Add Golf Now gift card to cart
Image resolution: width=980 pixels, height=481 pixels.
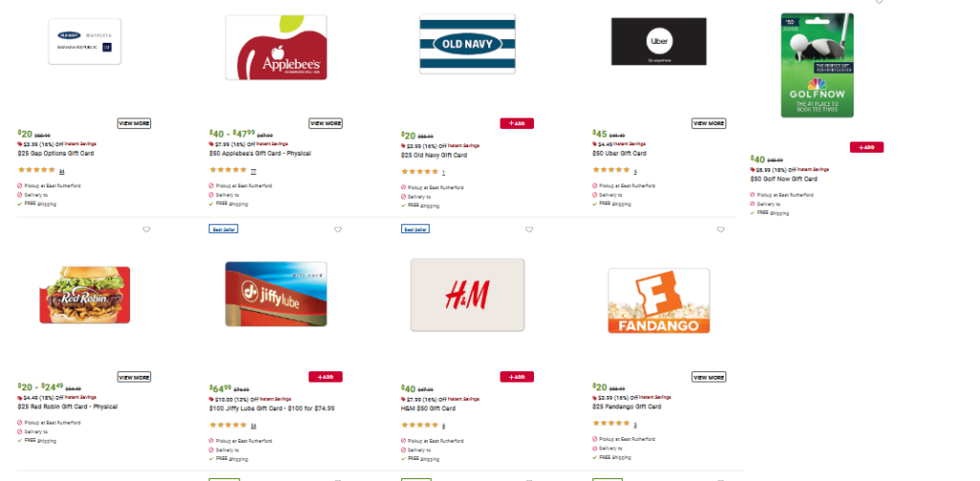pos(866,147)
